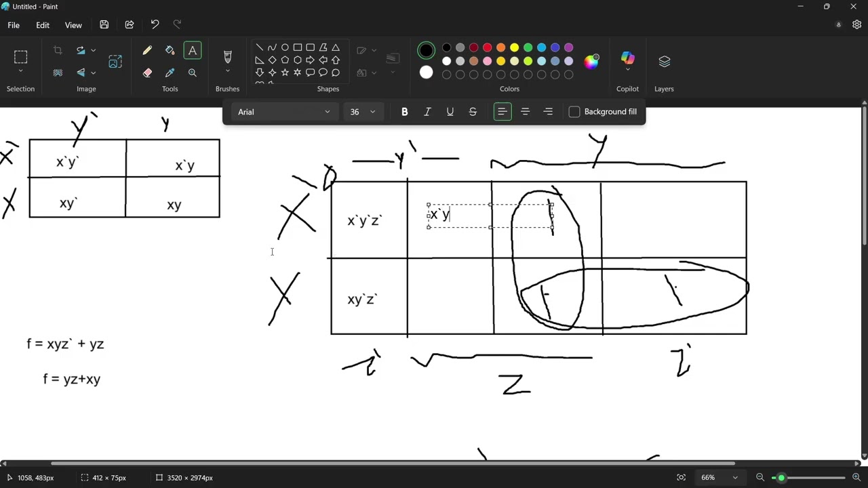Screen dimensions: 868x488
Task: Open the zoom percentage 66% dropdown
Action: [x=719, y=478]
